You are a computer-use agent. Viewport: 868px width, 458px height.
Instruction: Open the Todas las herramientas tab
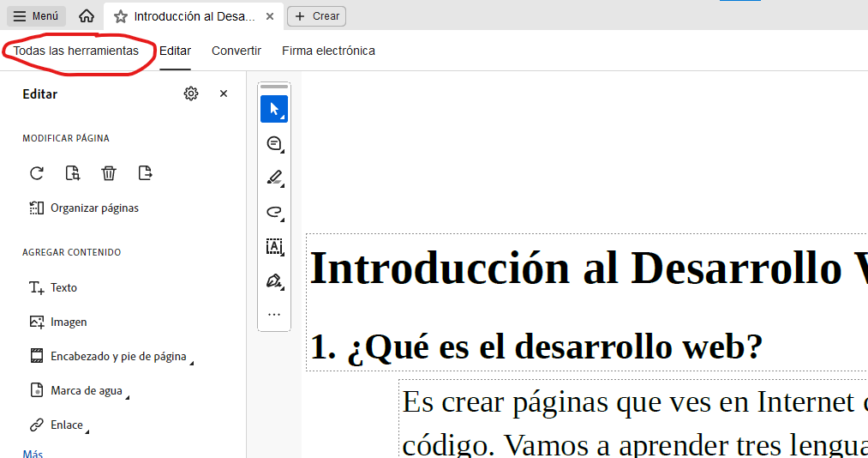[75, 51]
